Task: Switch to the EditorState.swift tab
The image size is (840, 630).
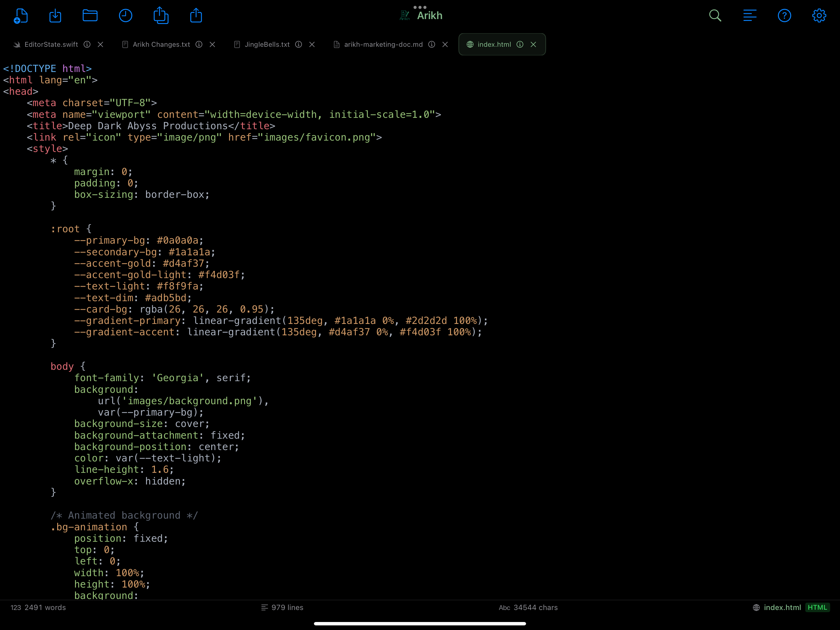Action: coord(51,45)
